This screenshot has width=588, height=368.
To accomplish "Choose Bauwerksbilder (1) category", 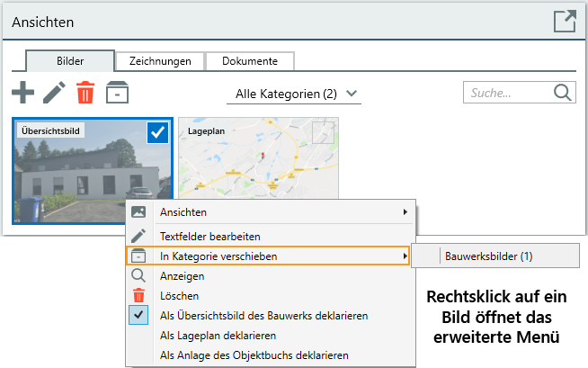I will (x=489, y=256).
